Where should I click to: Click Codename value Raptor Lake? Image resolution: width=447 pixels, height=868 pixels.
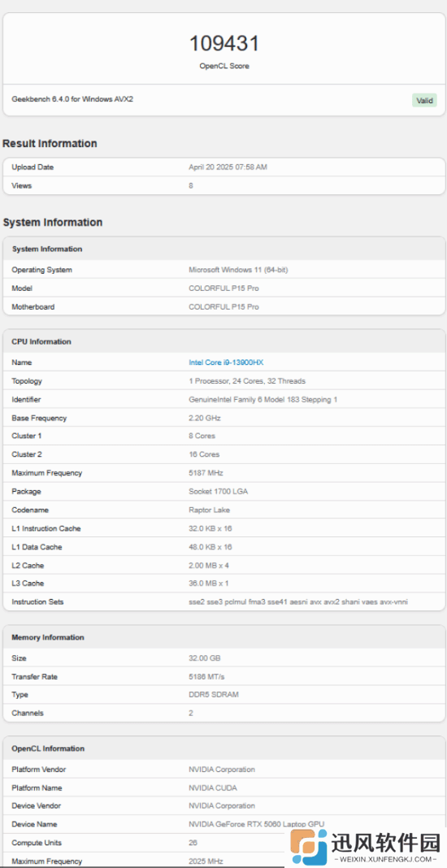click(x=210, y=510)
